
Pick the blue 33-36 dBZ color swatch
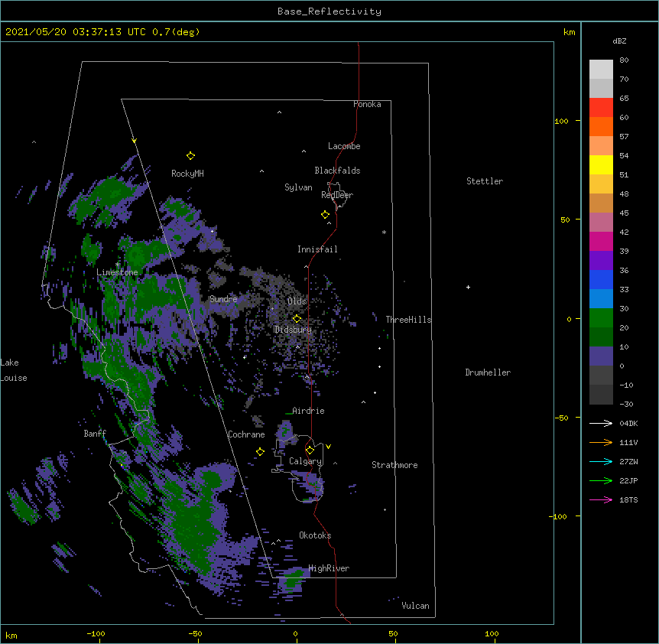tap(601, 279)
